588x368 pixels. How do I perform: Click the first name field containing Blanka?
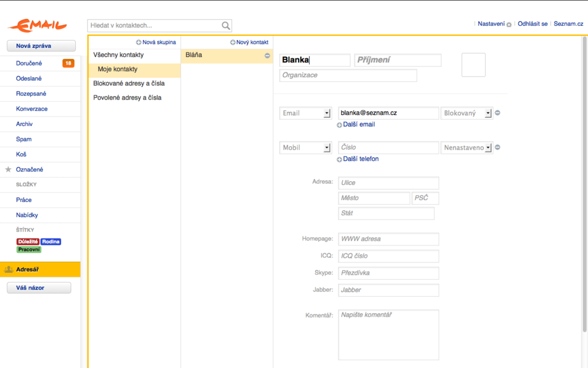315,60
